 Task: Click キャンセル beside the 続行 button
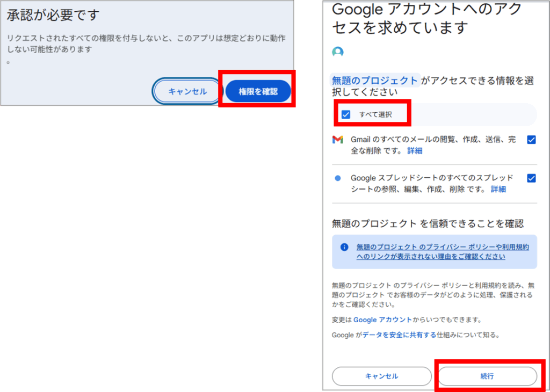(381, 376)
